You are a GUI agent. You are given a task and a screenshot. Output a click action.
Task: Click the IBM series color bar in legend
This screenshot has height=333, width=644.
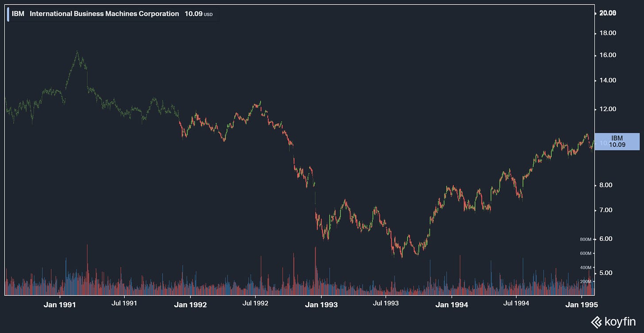coord(8,14)
